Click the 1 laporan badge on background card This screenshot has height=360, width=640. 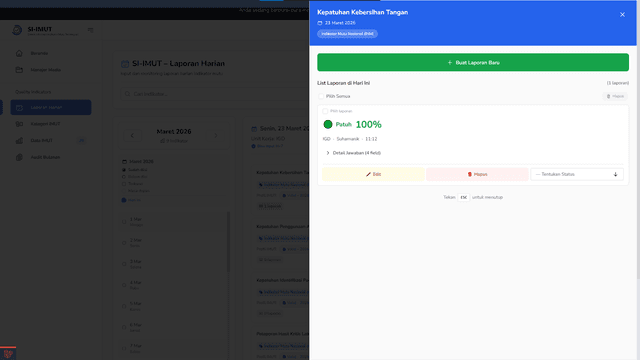tap(270, 206)
